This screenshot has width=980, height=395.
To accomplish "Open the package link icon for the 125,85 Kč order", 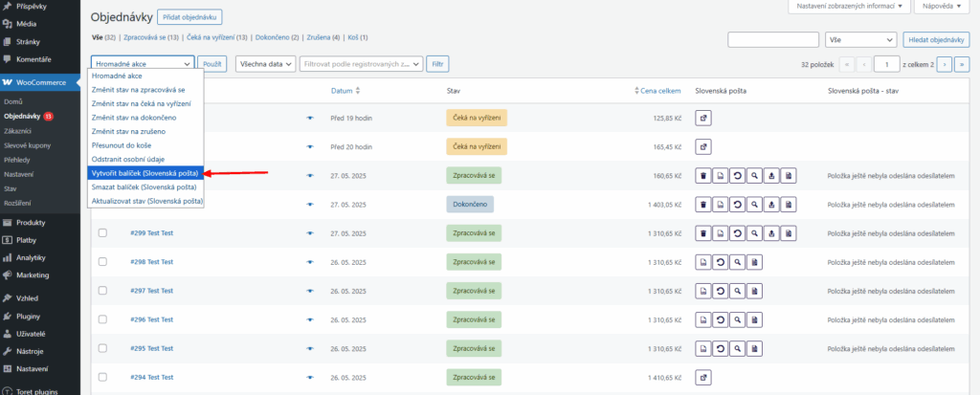I will tap(703, 118).
